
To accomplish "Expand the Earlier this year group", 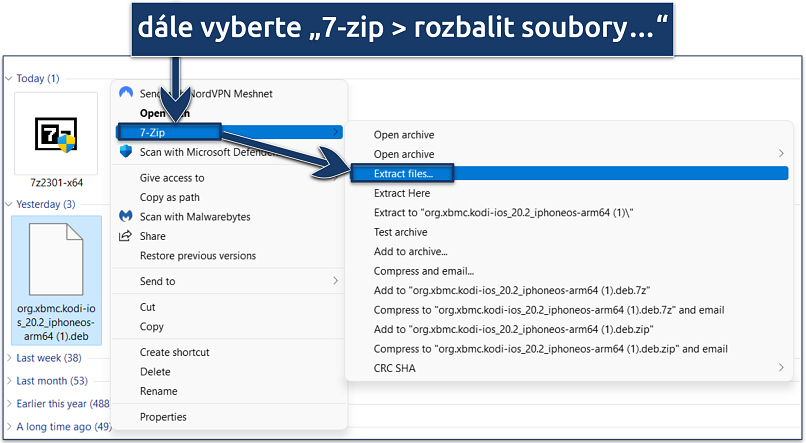I will [x=9, y=403].
